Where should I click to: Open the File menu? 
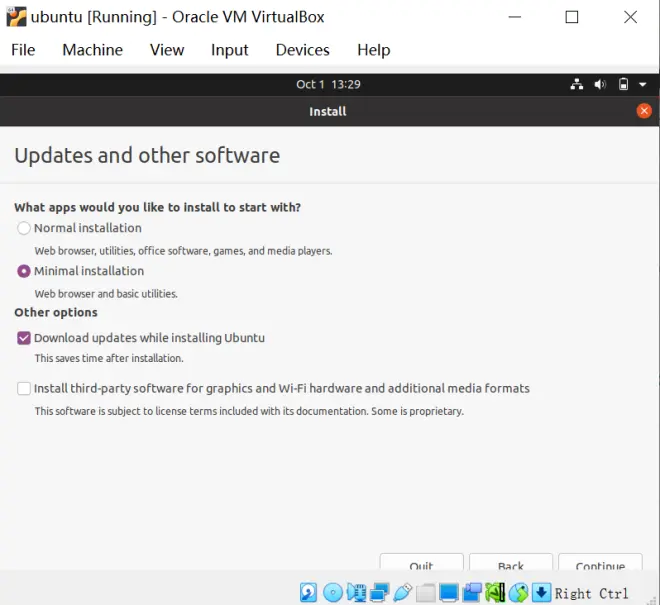[x=23, y=50]
